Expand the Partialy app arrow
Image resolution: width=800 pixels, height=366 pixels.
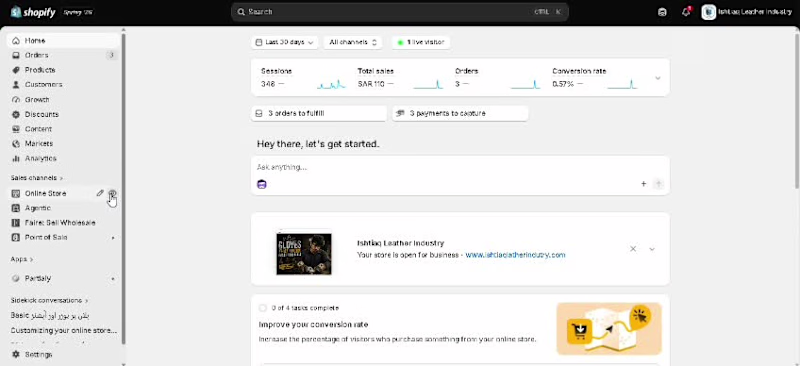tap(113, 279)
